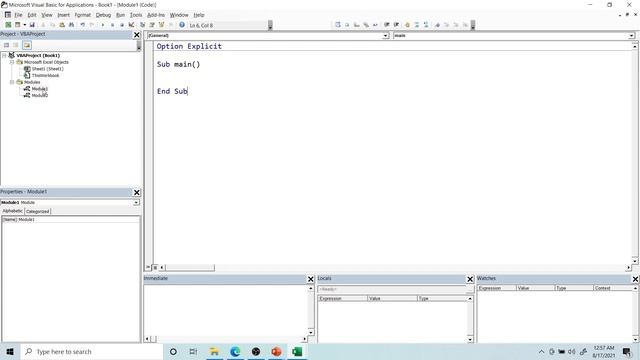The width and height of the screenshot is (640, 360).
Task: Open Standard toolbar options arrow near Ln 6
Action: tap(270, 25)
